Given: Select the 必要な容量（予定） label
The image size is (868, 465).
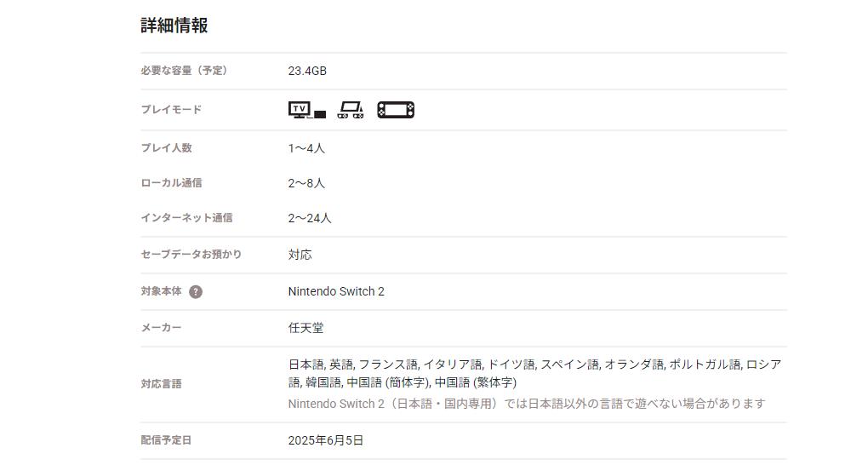Looking at the screenshot, I should pyautogui.click(x=185, y=71).
